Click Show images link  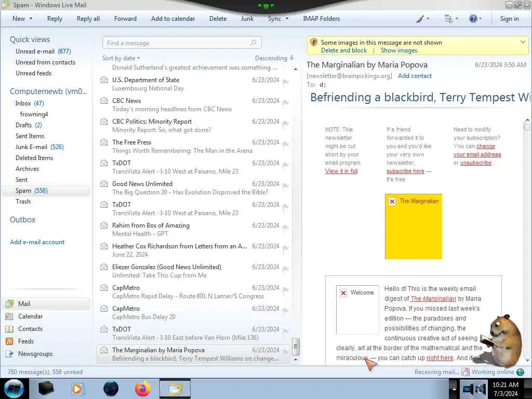(x=398, y=50)
